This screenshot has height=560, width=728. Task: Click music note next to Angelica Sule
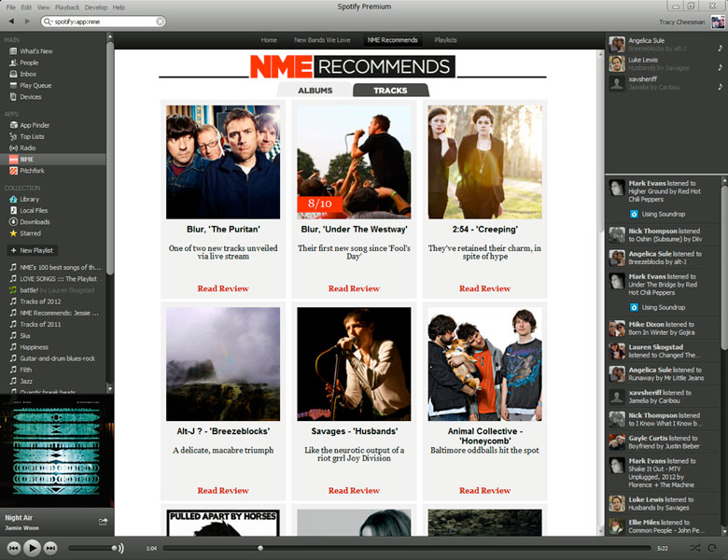coord(720,48)
